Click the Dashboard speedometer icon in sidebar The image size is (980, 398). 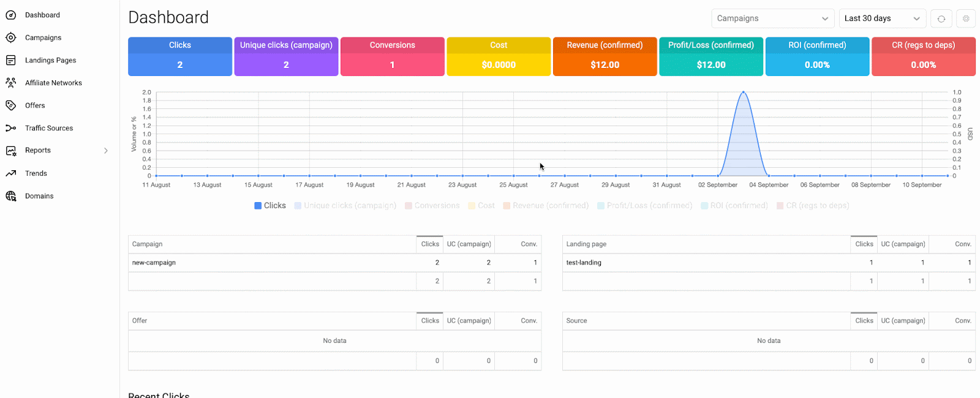[x=10, y=15]
